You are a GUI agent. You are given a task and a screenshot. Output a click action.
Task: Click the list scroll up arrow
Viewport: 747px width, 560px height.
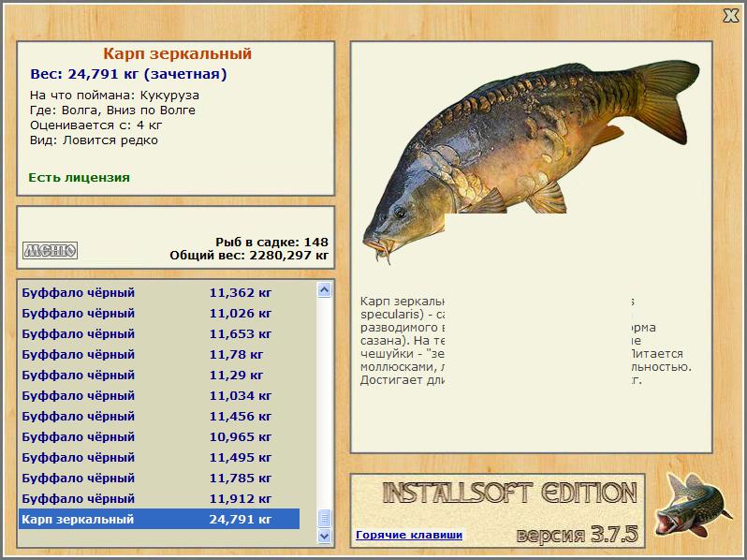point(325,289)
